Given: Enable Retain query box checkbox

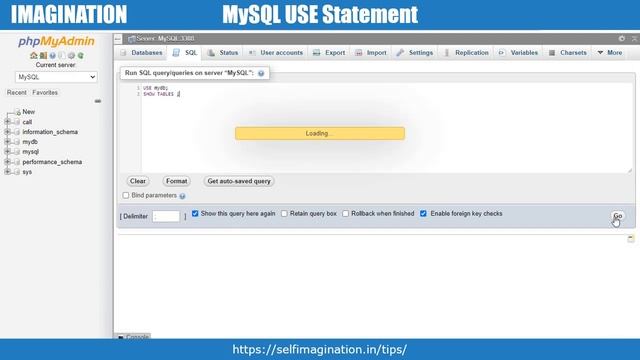Looking at the screenshot, I should (284, 213).
